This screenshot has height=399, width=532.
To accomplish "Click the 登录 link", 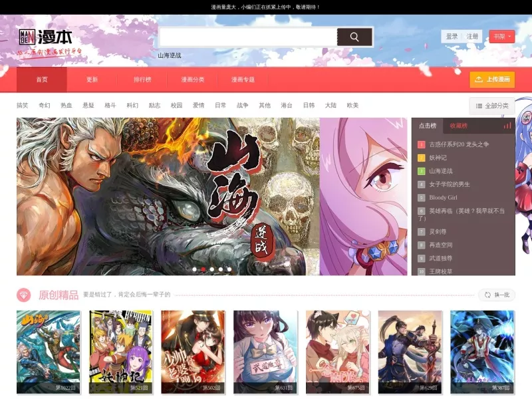I will [x=452, y=37].
